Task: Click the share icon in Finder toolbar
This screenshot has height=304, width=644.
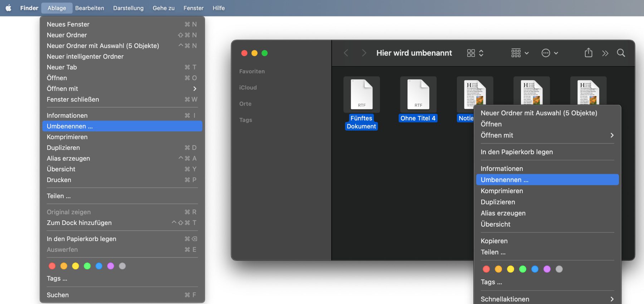Action: (x=589, y=53)
